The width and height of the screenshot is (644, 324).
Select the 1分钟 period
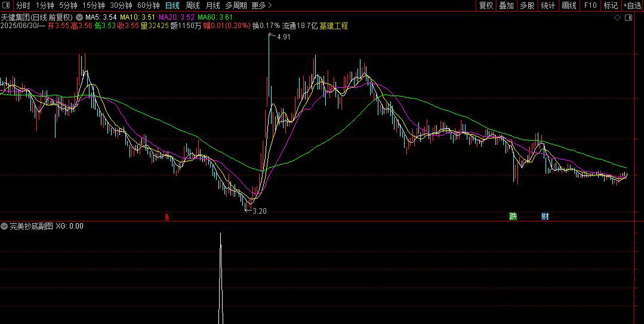pos(44,5)
